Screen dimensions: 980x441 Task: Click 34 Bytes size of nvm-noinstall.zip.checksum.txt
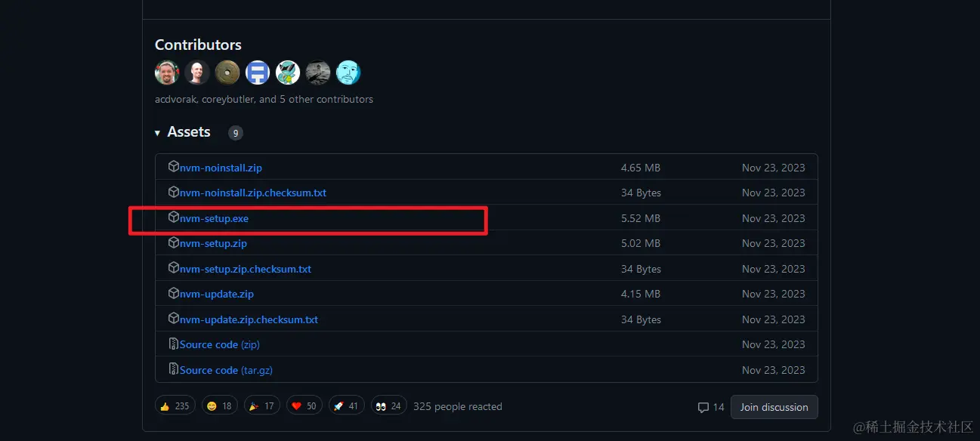[641, 193]
